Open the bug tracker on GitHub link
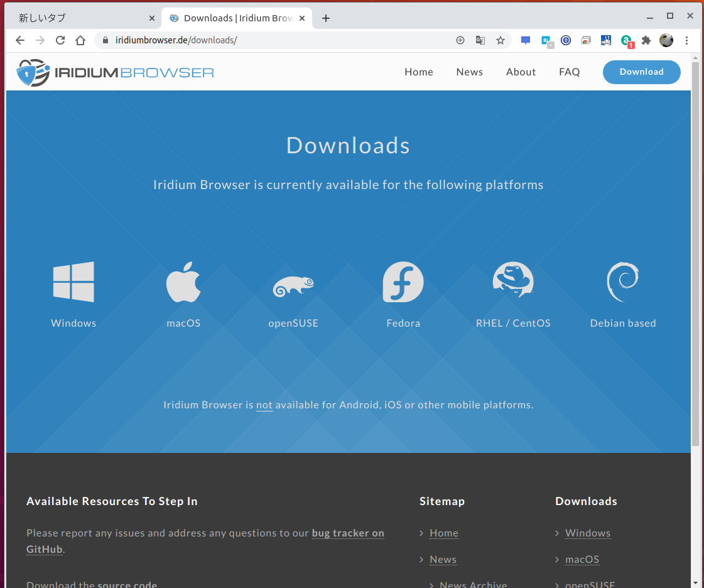Image resolution: width=704 pixels, height=588 pixels. pyautogui.click(x=348, y=533)
